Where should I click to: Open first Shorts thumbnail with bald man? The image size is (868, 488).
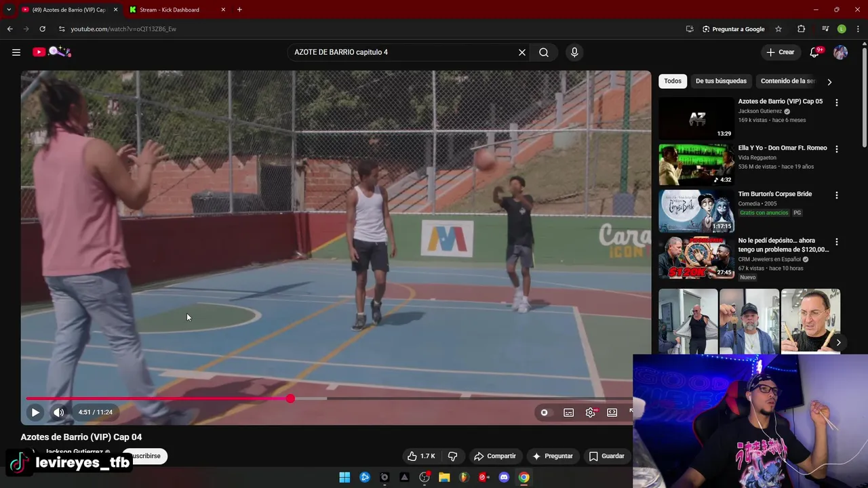click(688, 322)
